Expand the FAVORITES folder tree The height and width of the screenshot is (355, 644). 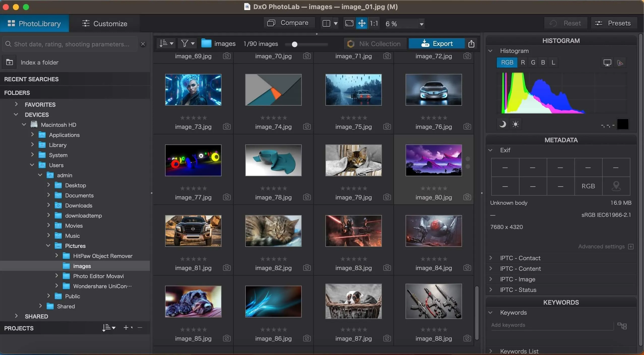tap(16, 104)
